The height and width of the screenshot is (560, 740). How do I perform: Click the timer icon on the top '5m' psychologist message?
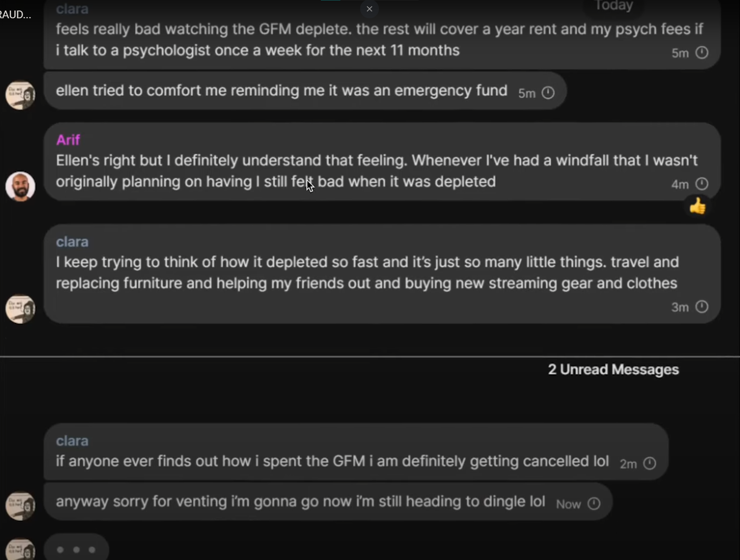[x=702, y=52]
